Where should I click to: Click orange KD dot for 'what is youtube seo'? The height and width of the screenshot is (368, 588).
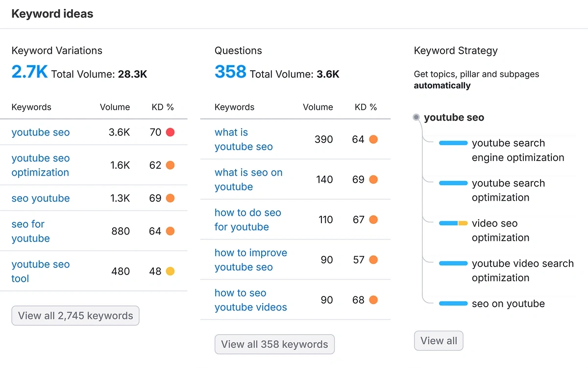pos(373,139)
